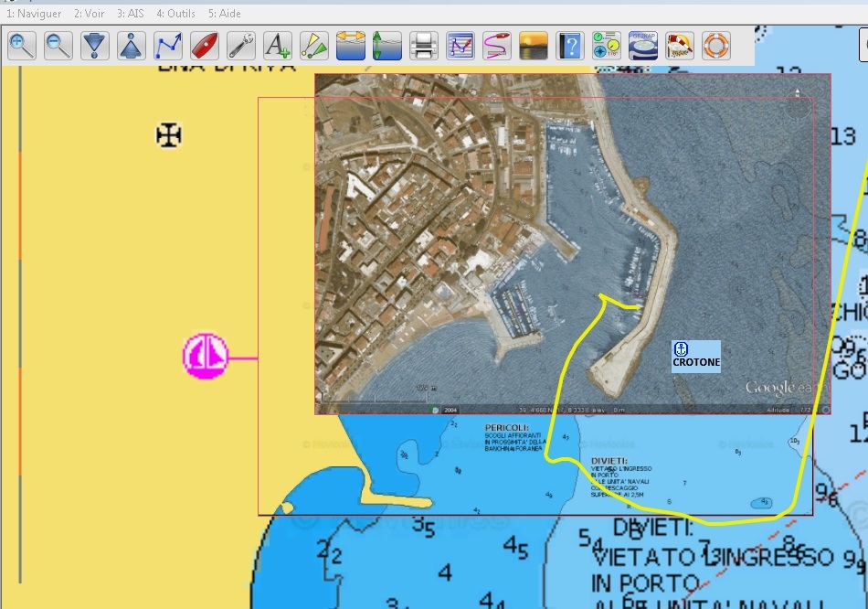The height and width of the screenshot is (609, 868).
Task: Click the orange lifebuoy icon
Action: (716, 45)
